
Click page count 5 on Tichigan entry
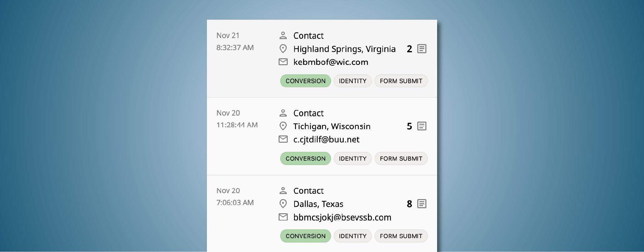point(409,126)
